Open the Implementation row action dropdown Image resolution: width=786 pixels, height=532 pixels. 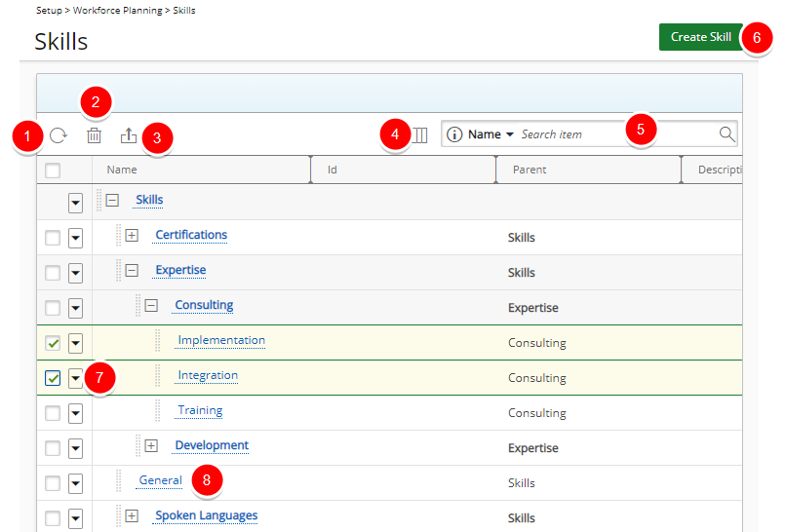(76, 343)
